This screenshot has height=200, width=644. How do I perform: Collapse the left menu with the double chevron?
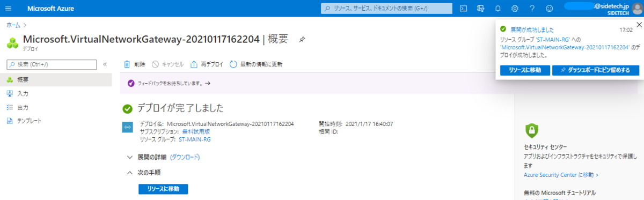(x=105, y=64)
